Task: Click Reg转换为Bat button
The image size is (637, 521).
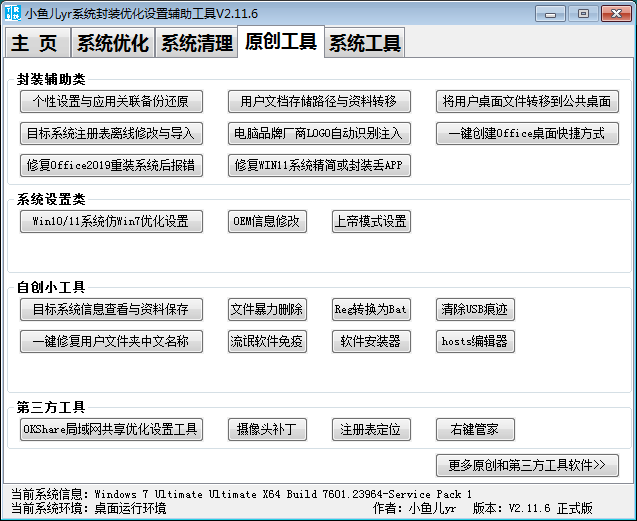Action: pos(371,309)
